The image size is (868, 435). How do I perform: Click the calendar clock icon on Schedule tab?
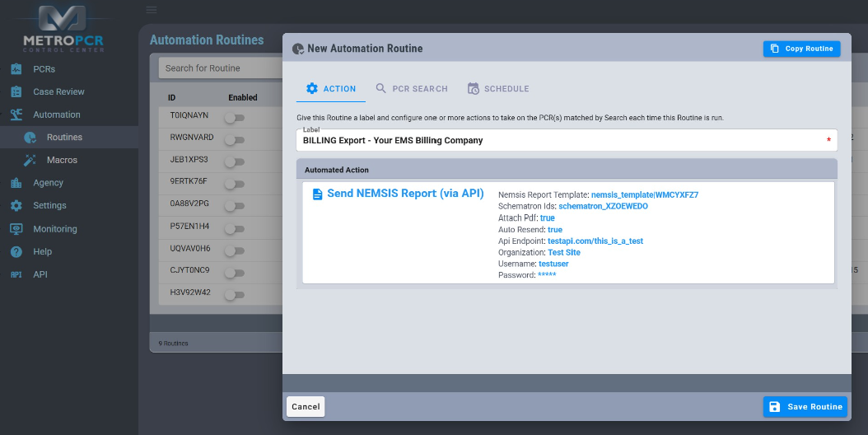coord(474,88)
